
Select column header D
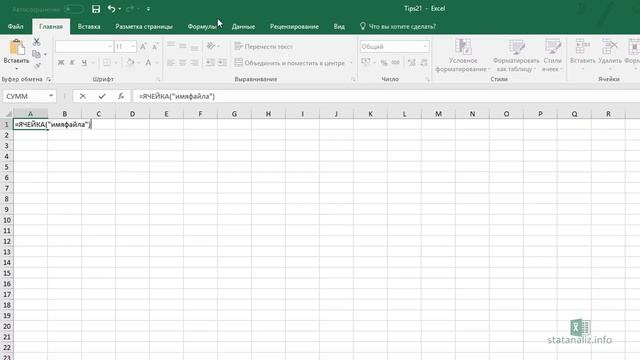coord(132,114)
